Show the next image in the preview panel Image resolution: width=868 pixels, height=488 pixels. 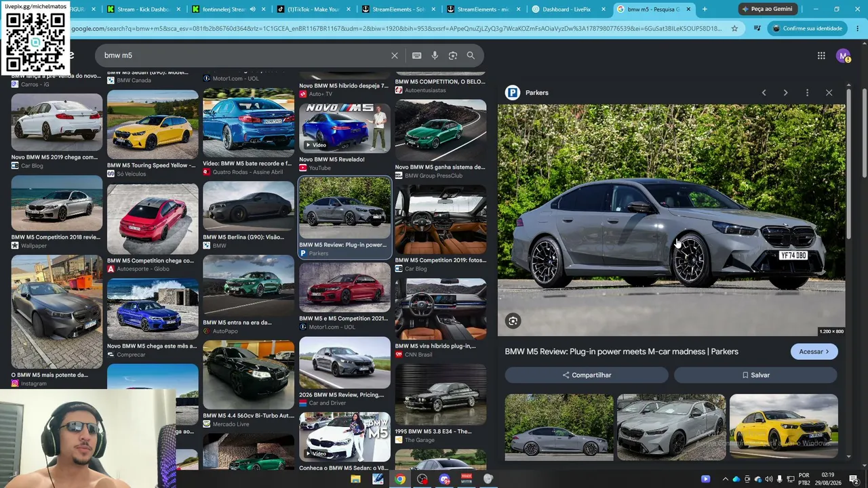[x=785, y=93]
